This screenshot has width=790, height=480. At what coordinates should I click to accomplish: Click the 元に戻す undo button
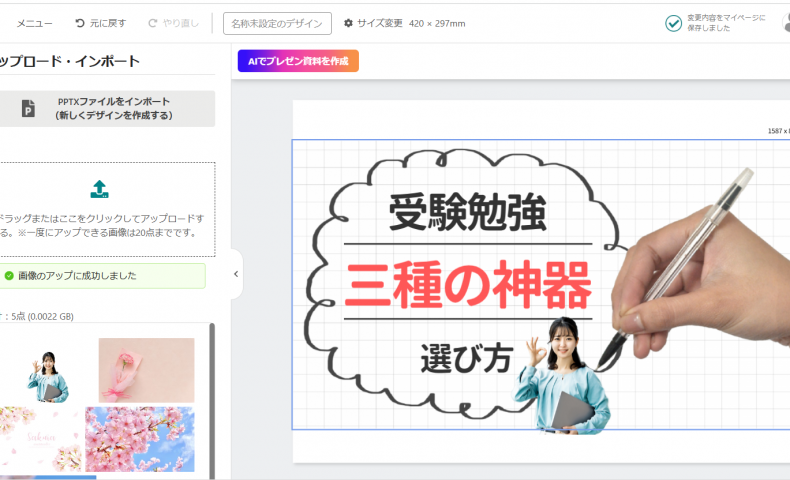(100, 23)
